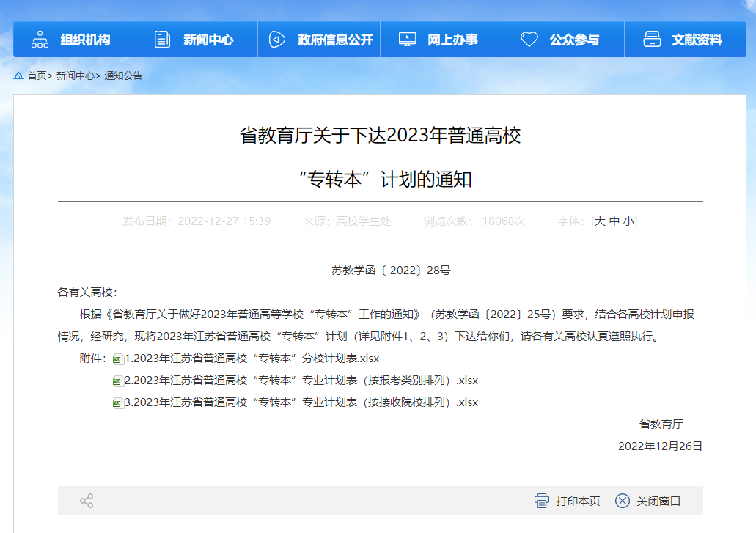
Task: Download attachment 2 专业计划表（按报考类别排列）.xlsx
Action: tap(301, 381)
